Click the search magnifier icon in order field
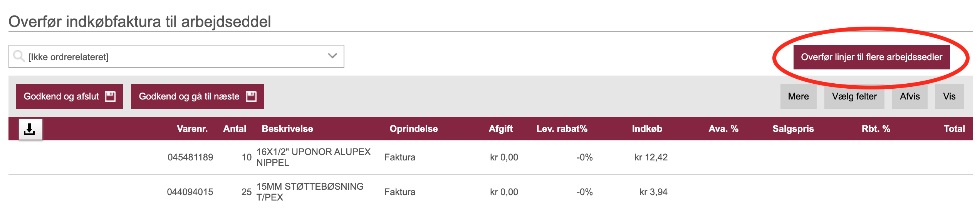 click(19, 56)
